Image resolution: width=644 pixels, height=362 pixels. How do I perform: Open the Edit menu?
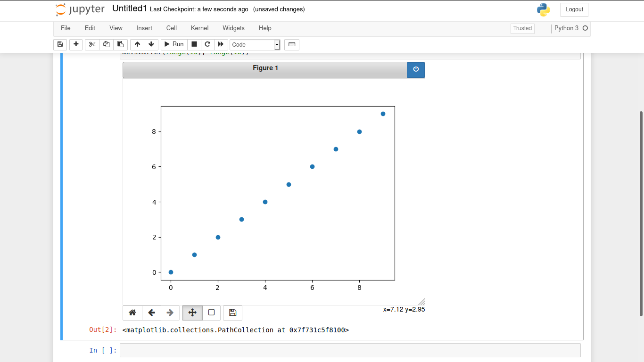(x=90, y=28)
